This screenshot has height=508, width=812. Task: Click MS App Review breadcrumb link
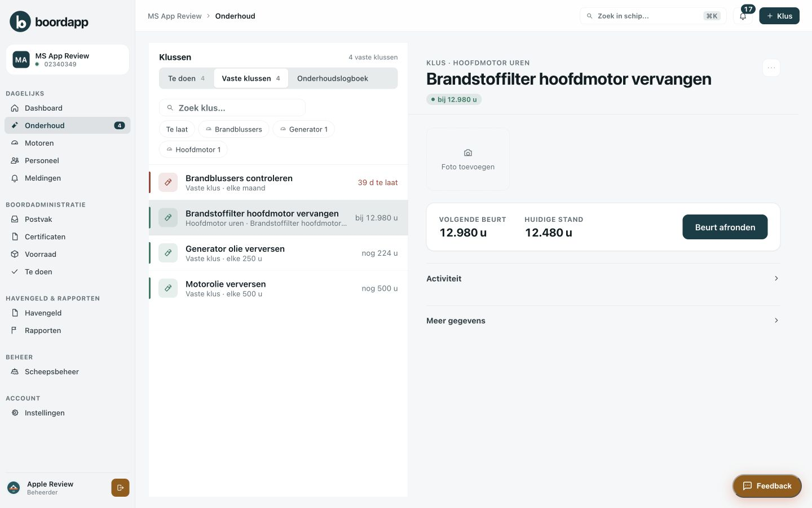click(175, 16)
